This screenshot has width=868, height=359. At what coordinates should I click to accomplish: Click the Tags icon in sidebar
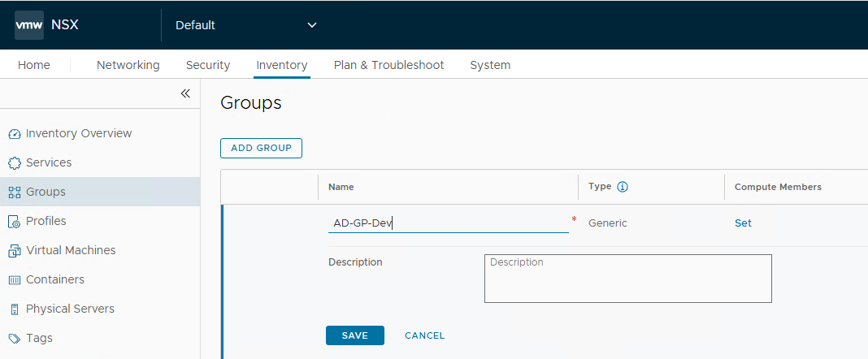[x=14, y=339]
